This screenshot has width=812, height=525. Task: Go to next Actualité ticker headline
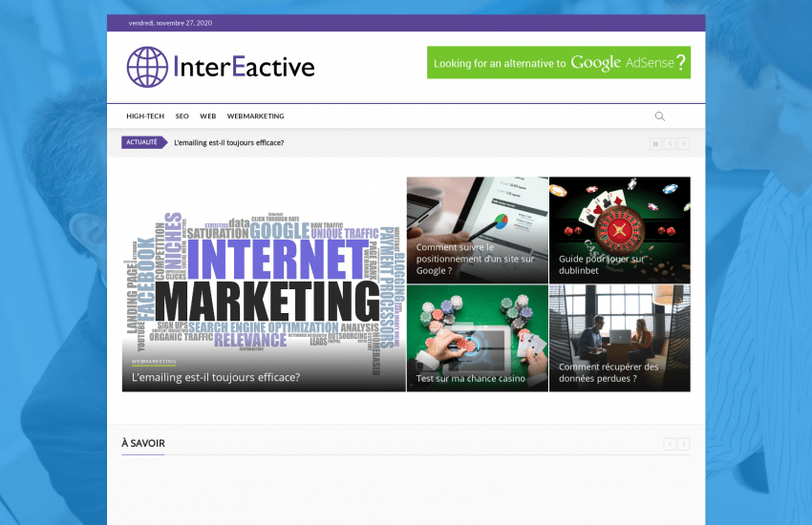684,144
